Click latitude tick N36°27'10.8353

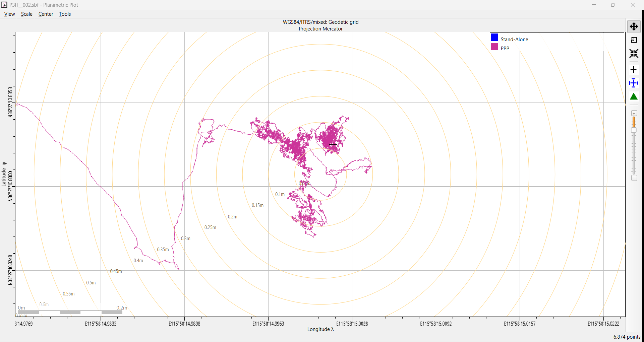[x=10, y=102]
